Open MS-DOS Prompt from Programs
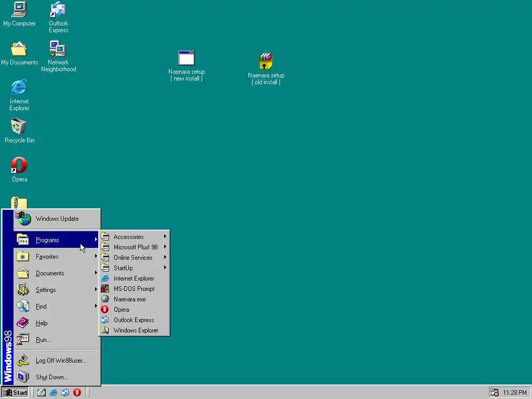The height and width of the screenshot is (399, 532). (134, 289)
